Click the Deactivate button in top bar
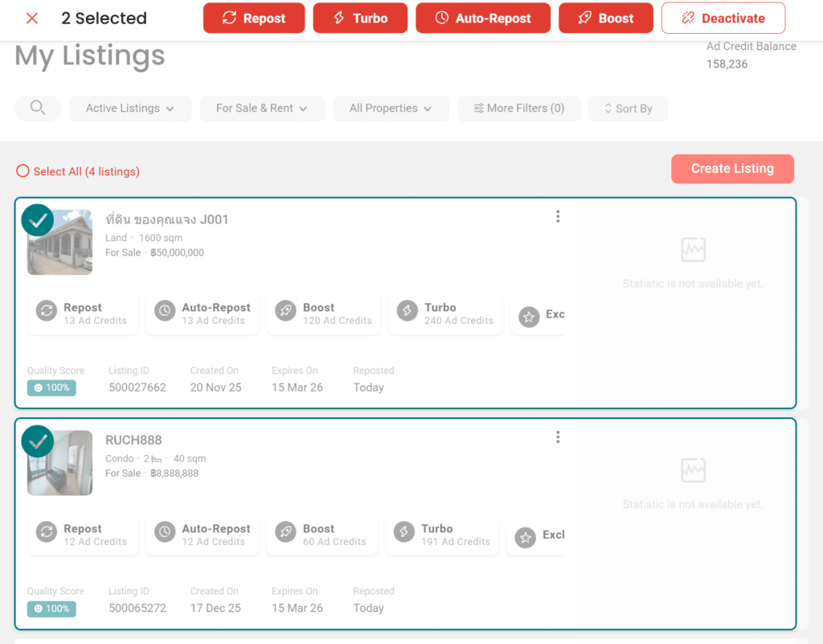823x644 pixels. (x=723, y=18)
